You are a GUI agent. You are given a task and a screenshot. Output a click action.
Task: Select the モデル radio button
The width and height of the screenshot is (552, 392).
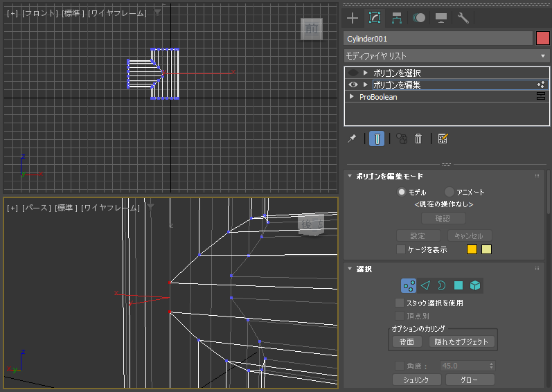click(401, 192)
